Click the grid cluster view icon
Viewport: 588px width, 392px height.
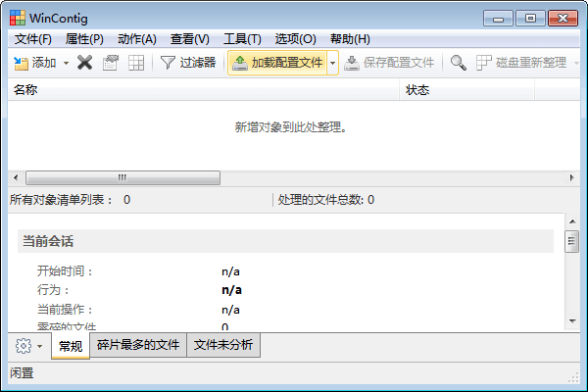(136, 63)
